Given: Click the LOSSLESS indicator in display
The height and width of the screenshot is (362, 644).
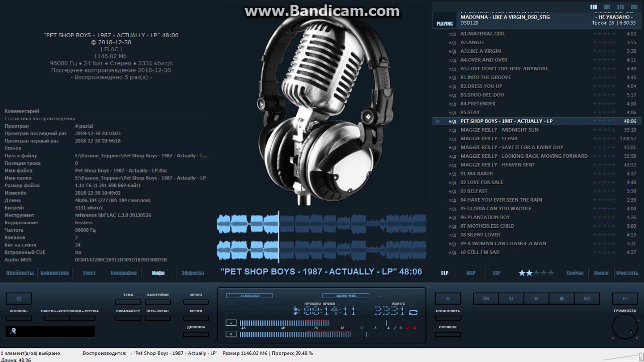Looking at the screenshot, I should pyautogui.click(x=250, y=296).
